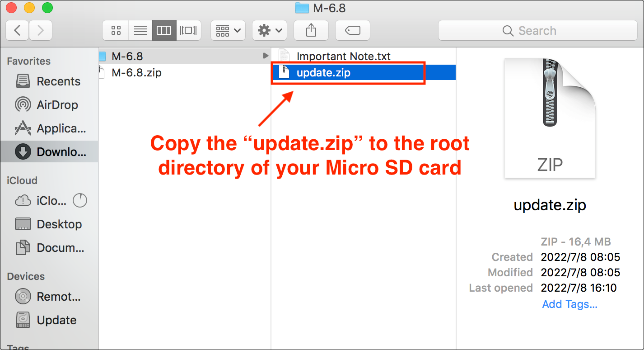
Task: Click the folder proxy icon in title bar
Action: [302, 8]
